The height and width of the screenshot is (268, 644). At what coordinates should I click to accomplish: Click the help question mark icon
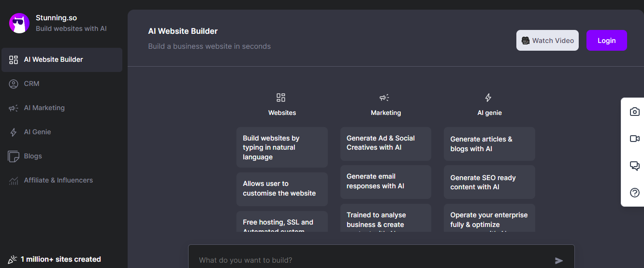[x=635, y=193]
